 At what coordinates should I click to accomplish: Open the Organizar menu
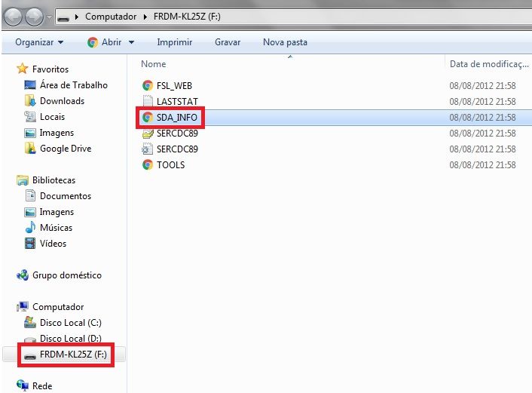tap(39, 42)
